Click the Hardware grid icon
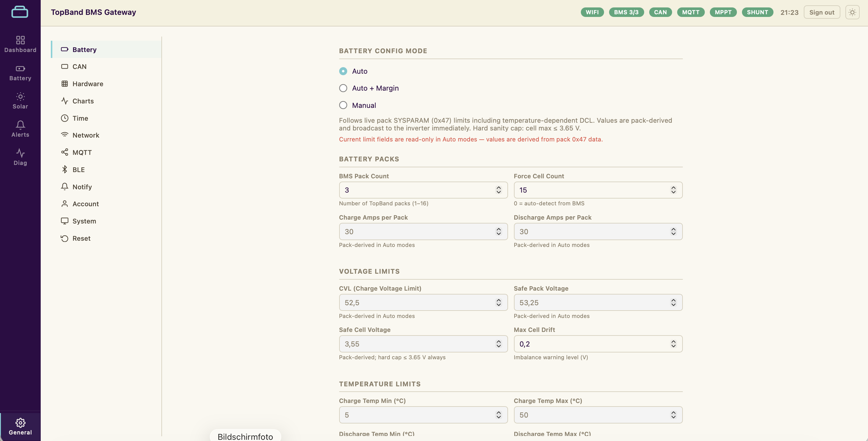 (x=65, y=84)
